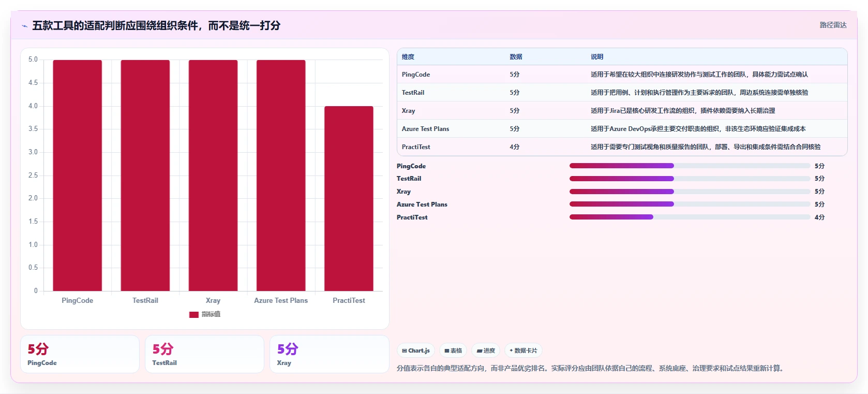Click the 维度 column header

tap(408, 57)
